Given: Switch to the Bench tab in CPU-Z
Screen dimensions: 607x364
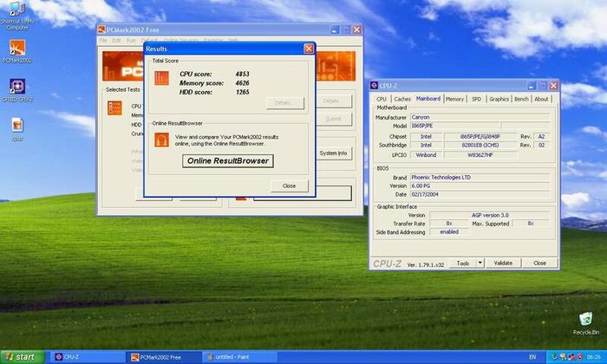Looking at the screenshot, I should pyautogui.click(x=521, y=99).
